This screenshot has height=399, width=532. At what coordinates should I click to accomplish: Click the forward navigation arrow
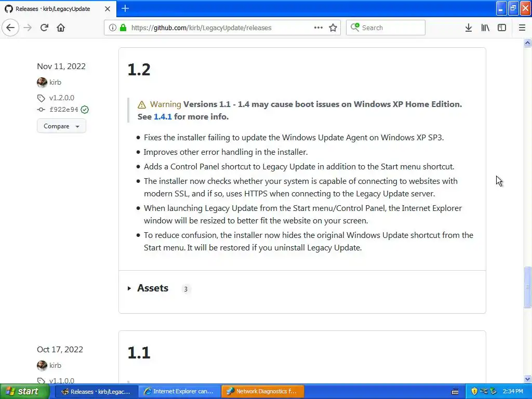click(28, 28)
